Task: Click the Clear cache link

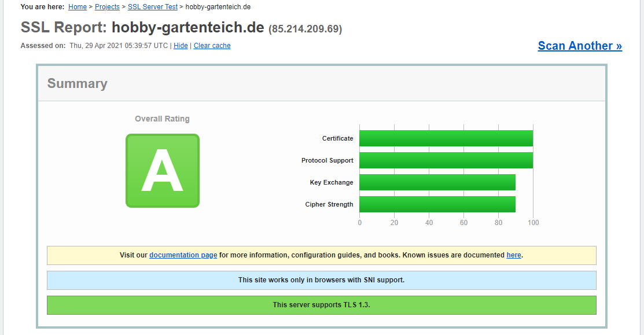Action: coord(212,46)
